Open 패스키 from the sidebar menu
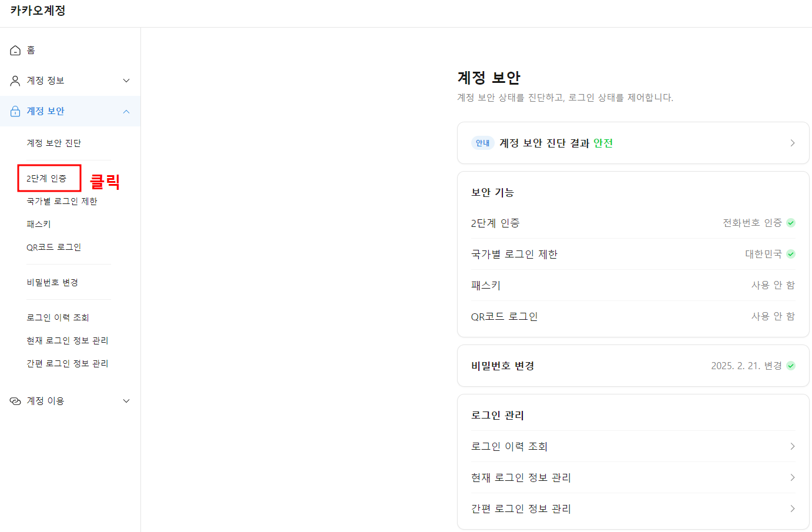 pyautogui.click(x=39, y=225)
